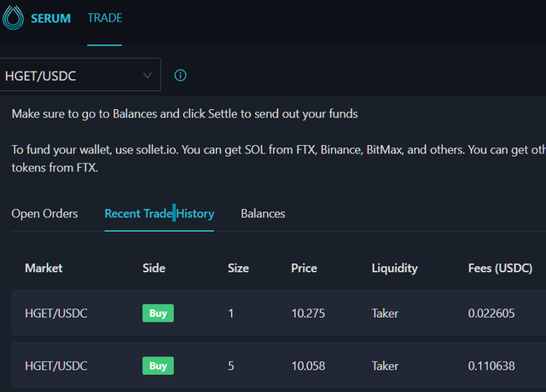Click HGET/USDC in the first trade row

(x=56, y=314)
